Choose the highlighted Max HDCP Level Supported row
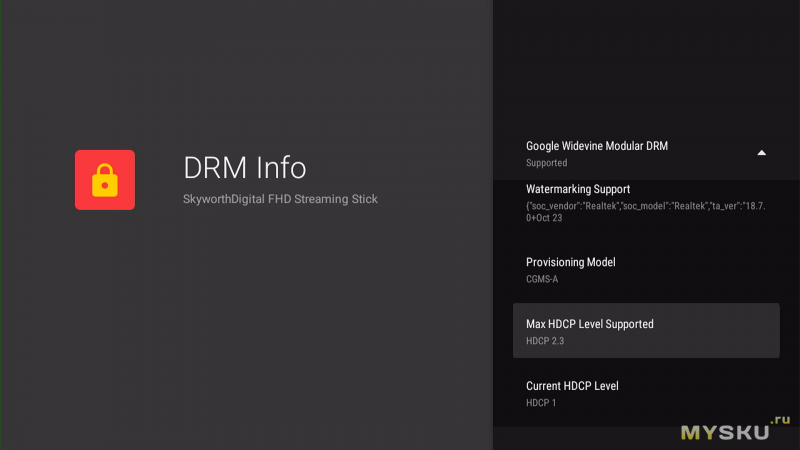Image resolution: width=800 pixels, height=450 pixels. (x=645, y=331)
